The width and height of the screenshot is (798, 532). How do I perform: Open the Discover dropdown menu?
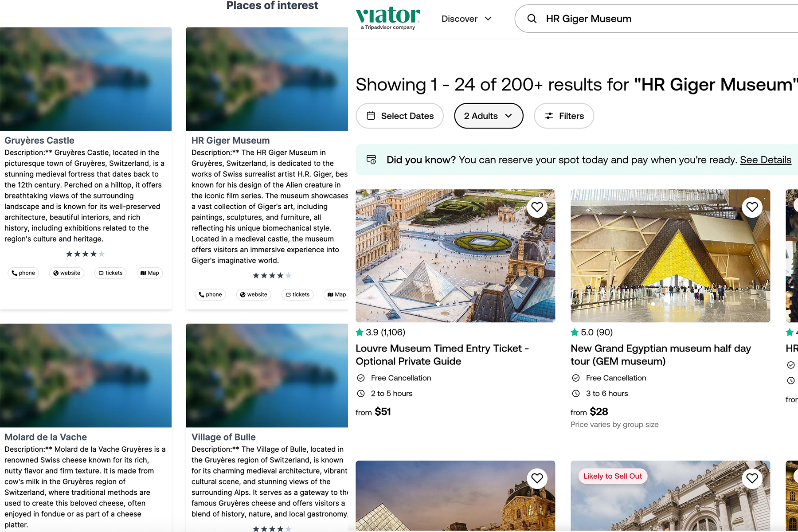(466, 19)
